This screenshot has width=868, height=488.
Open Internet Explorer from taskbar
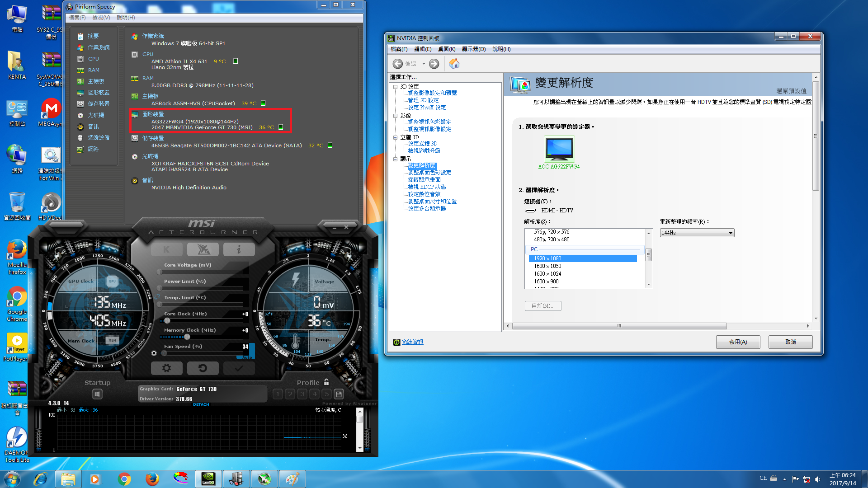pos(40,479)
